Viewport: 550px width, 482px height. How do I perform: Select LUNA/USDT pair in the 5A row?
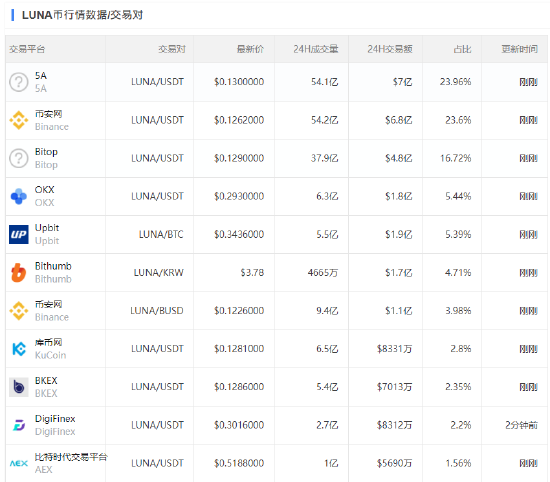coord(157,82)
